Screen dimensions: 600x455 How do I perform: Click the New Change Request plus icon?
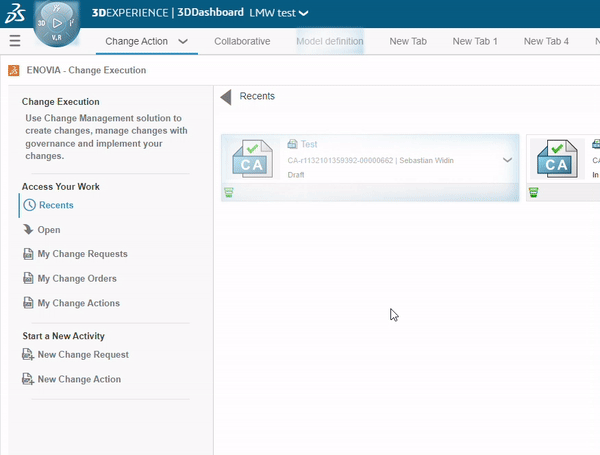(28, 355)
